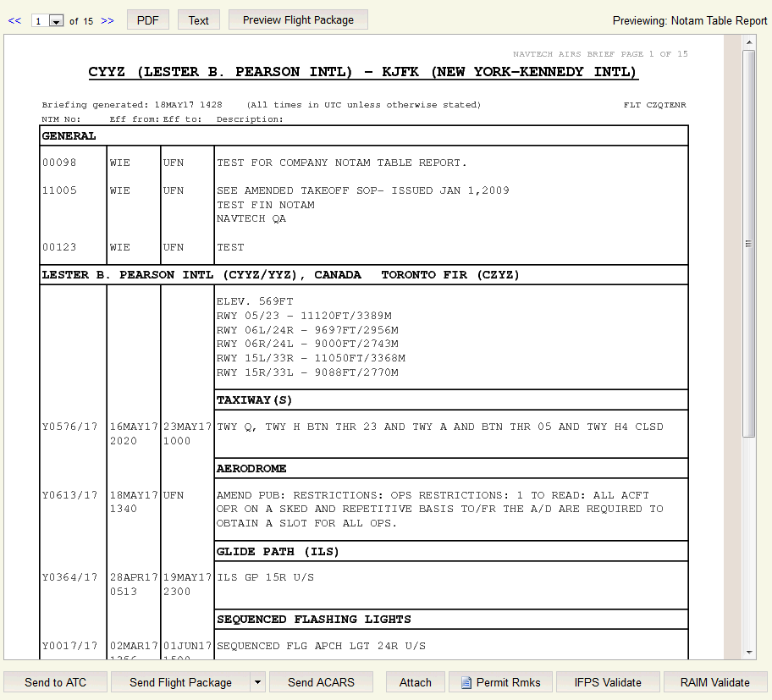Click 'RWY 15R/33L - 9088FT/2770M' line

(x=307, y=372)
